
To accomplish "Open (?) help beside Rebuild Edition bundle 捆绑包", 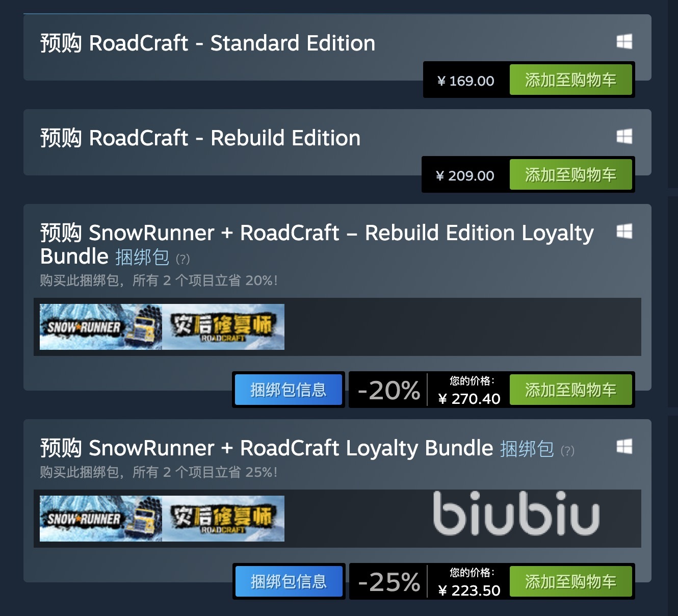I will (182, 259).
